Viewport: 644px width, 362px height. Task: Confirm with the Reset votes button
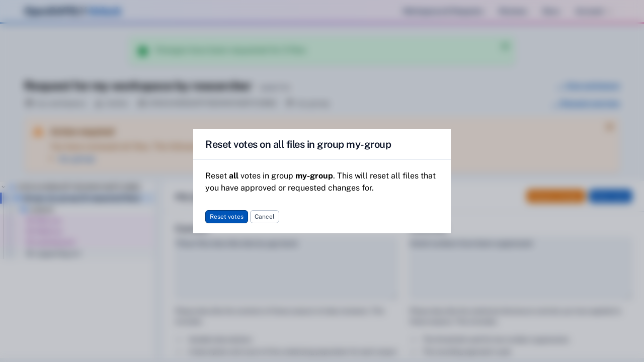click(226, 217)
